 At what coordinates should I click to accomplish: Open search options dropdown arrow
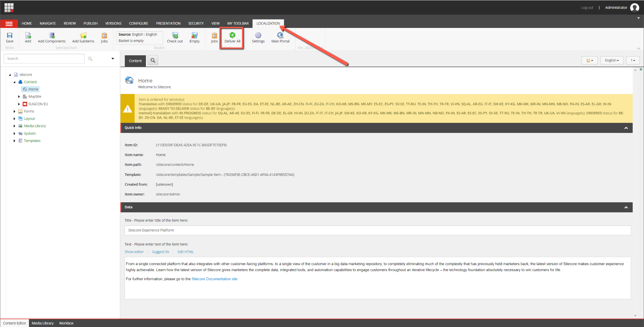click(113, 59)
